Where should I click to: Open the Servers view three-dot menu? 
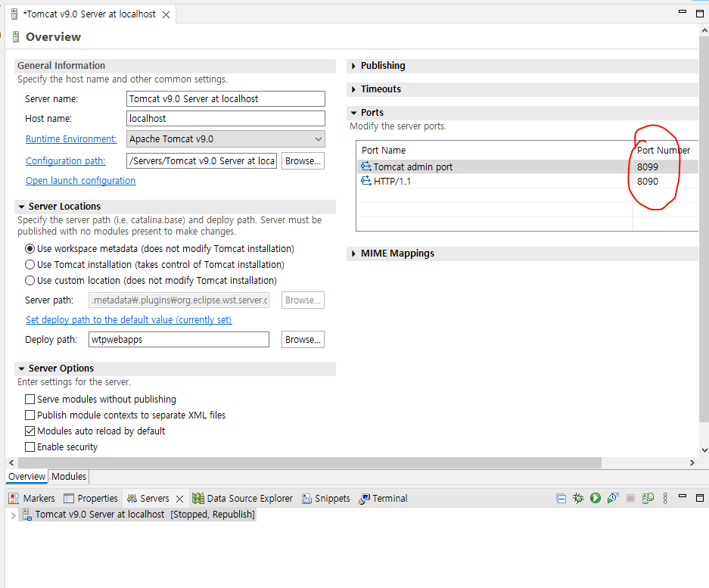[x=665, y=499]
